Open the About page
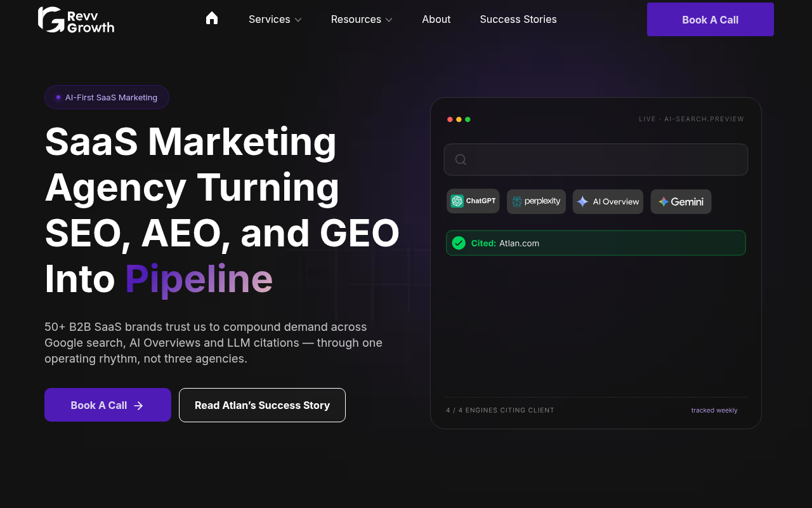This screenshot has height=508, width=812. point(436,19)
